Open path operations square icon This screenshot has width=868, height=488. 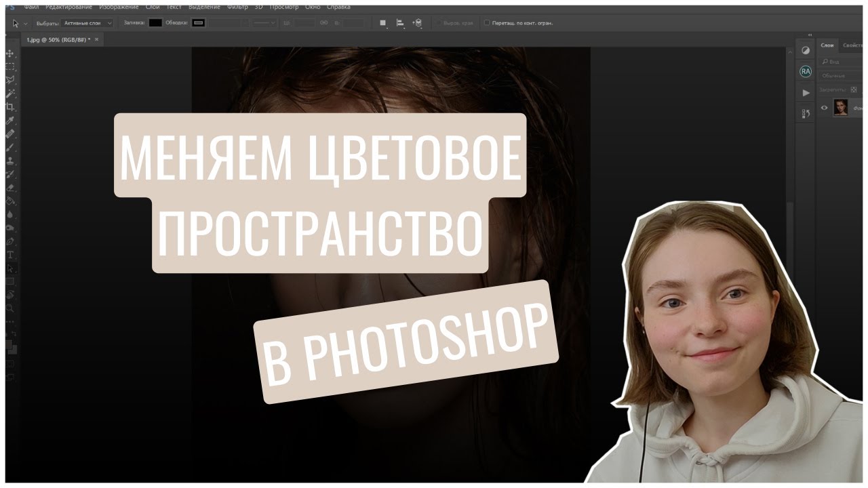click(382, 22)
